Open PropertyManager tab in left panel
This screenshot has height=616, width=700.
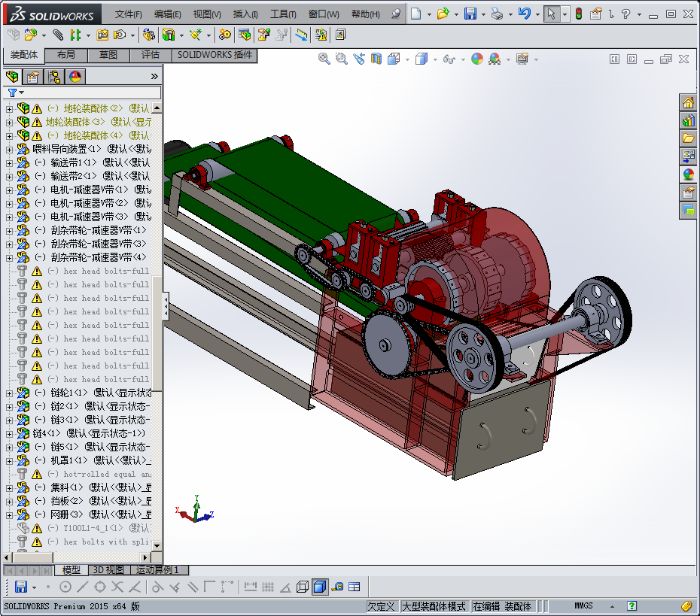pyautogui.click(x=32, y=77)
